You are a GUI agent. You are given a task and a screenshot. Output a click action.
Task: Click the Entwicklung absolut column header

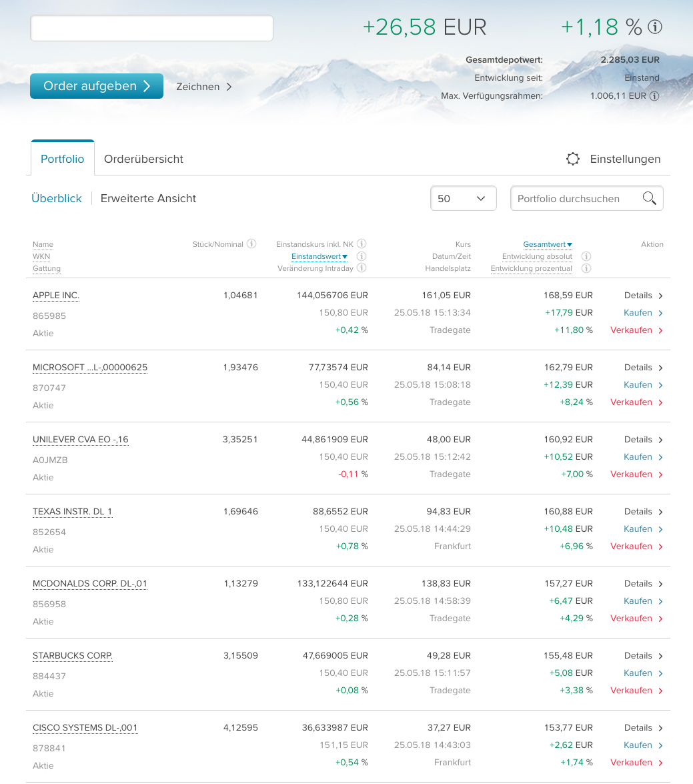pos(537,256)
